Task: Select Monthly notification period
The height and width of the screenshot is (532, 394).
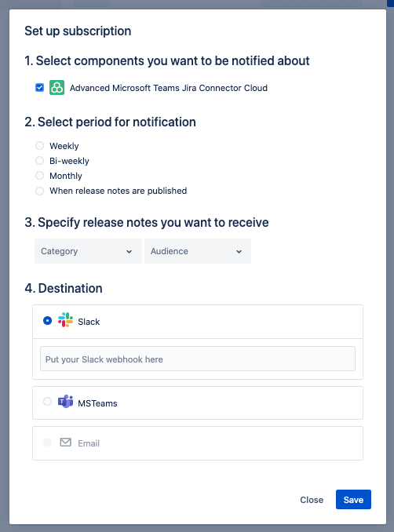Action: click(40, 176)
